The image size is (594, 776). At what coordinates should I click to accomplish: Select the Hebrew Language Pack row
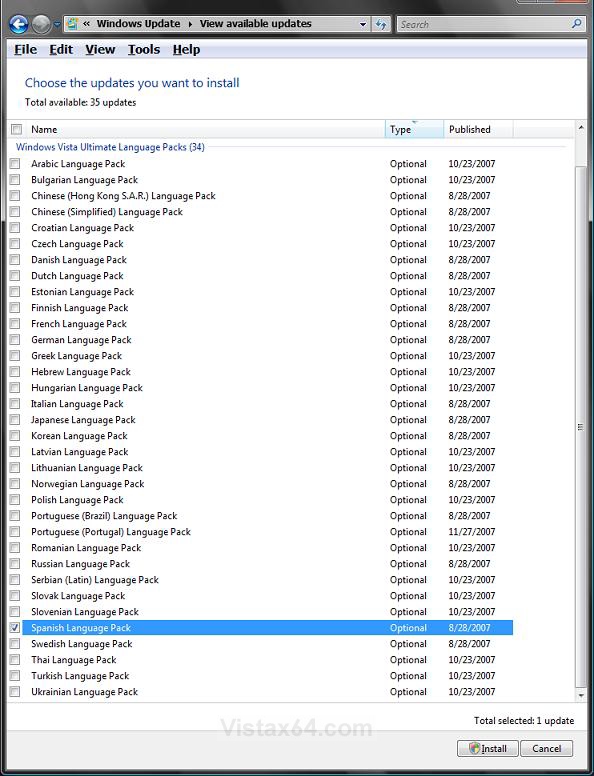coord(267,372)
